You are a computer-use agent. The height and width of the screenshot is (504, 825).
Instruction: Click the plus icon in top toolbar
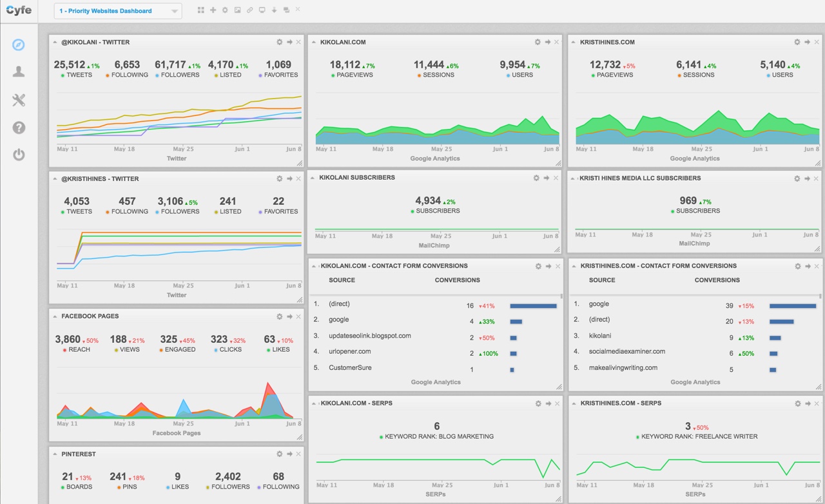(x=213, y=10)
